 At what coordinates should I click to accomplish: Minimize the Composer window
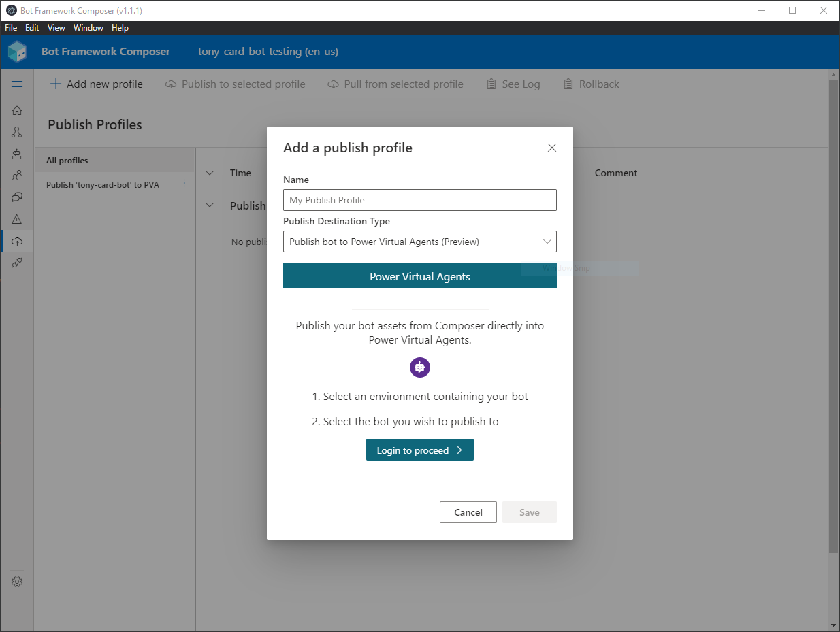(761, 10)
